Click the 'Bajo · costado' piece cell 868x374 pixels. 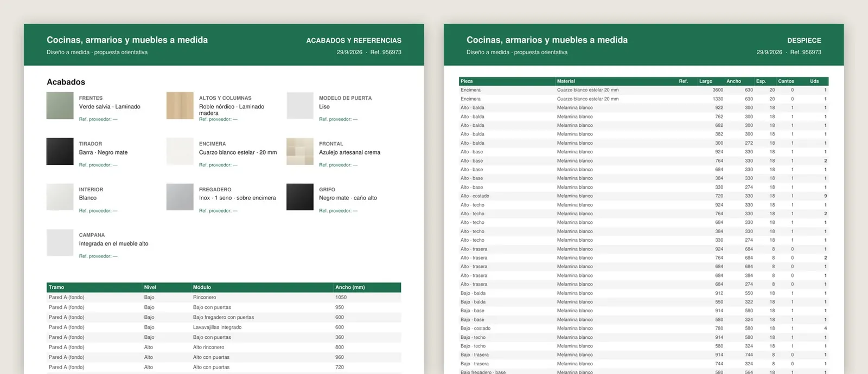[x=475, y=328]
